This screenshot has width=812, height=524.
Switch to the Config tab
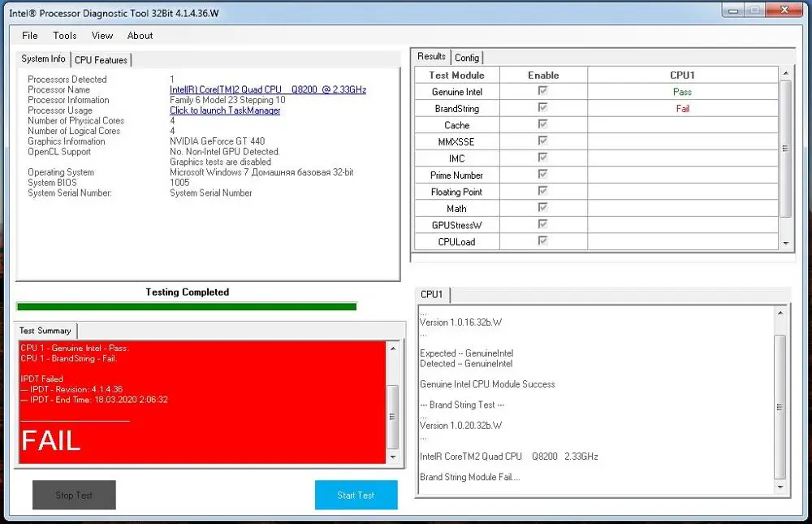467,58
